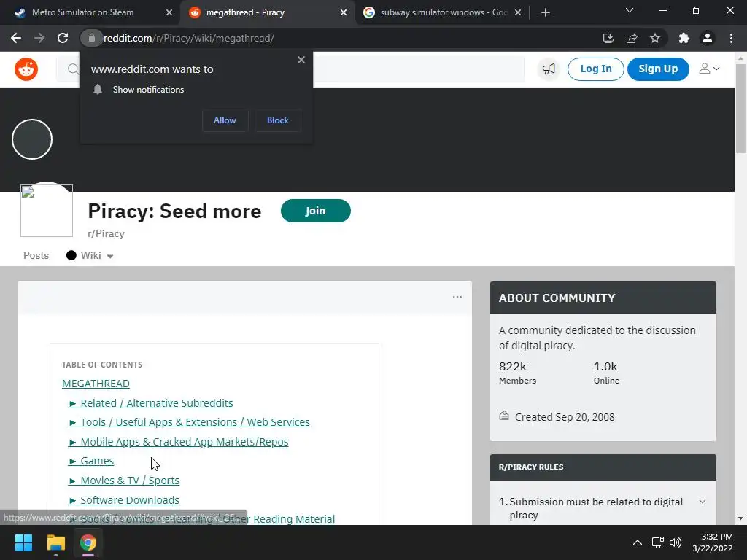747x560 pixels.
Task: Open the Chrome extensions puzzle icon
Action: coord(684,38)
